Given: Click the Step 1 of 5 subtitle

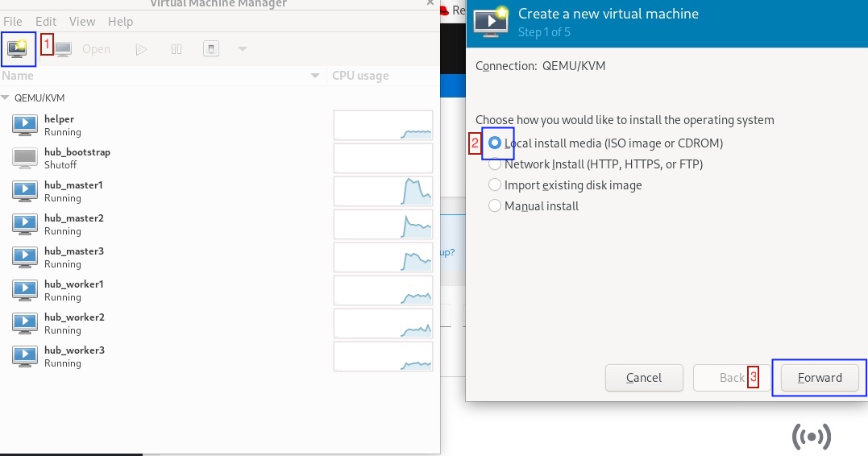Looking at the screenshot, I should coord(544,32).
